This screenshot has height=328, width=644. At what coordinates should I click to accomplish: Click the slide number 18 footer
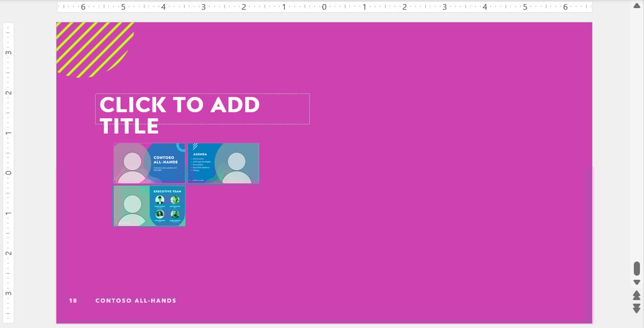point(73,301)
